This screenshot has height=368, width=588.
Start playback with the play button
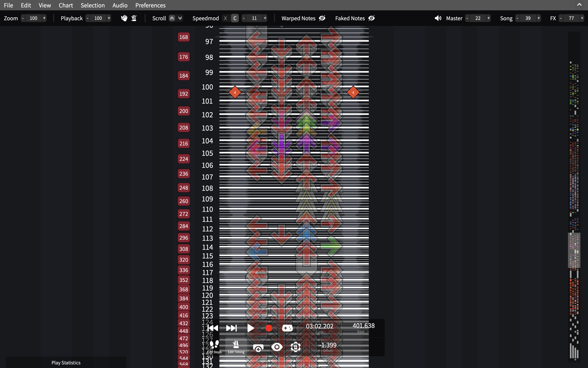pyautogui.click(x=250, y=328)
